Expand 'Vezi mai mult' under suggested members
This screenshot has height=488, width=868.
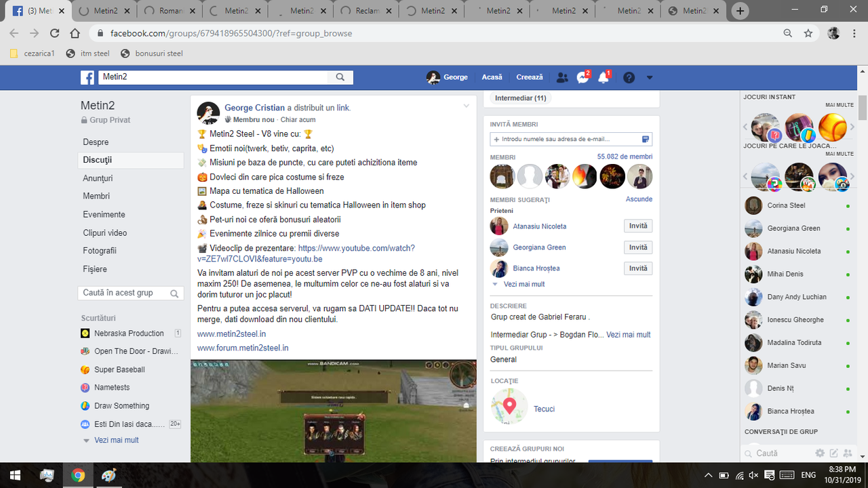point(524,284)
